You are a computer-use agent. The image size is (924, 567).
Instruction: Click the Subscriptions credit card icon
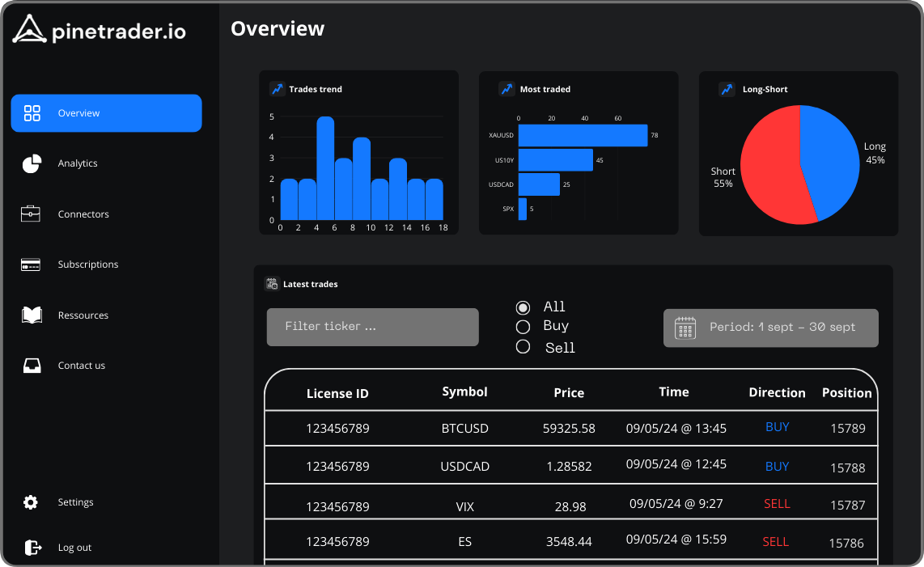pos(32,264)
